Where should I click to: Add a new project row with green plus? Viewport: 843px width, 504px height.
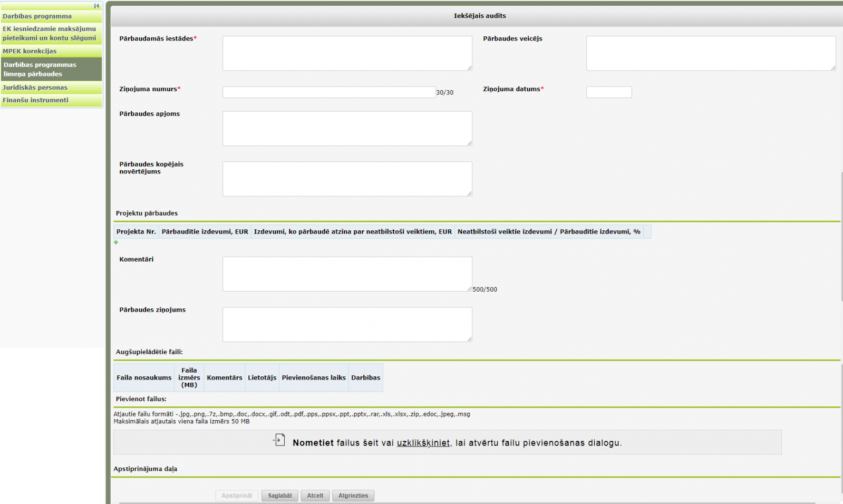116,243
